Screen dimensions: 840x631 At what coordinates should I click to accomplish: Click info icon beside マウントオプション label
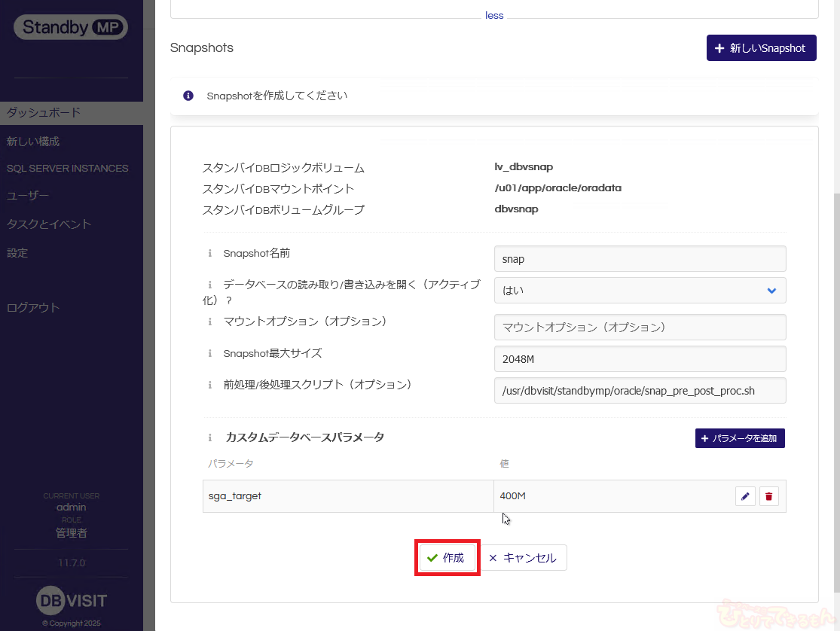coord(210,322)
